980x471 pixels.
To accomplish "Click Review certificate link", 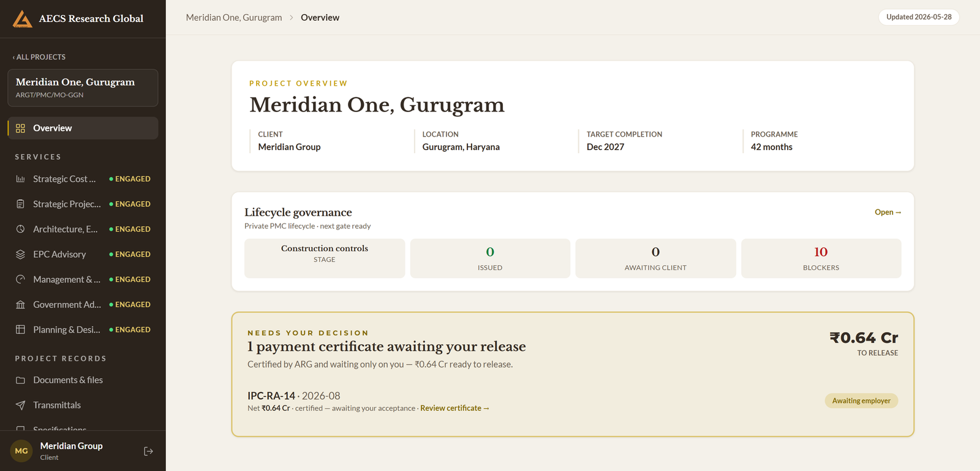I will (454, 409).
